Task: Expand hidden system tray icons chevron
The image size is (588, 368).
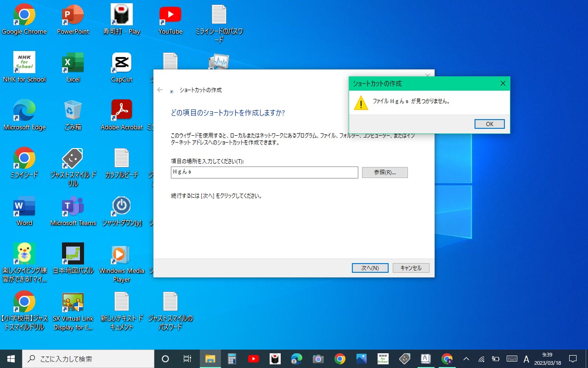Action: [x=466, y=359]
